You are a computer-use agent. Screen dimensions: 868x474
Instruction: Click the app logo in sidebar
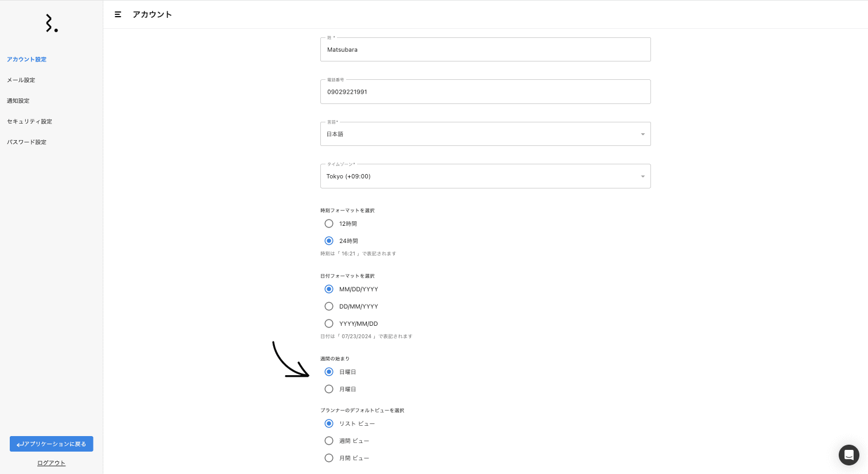52,24
